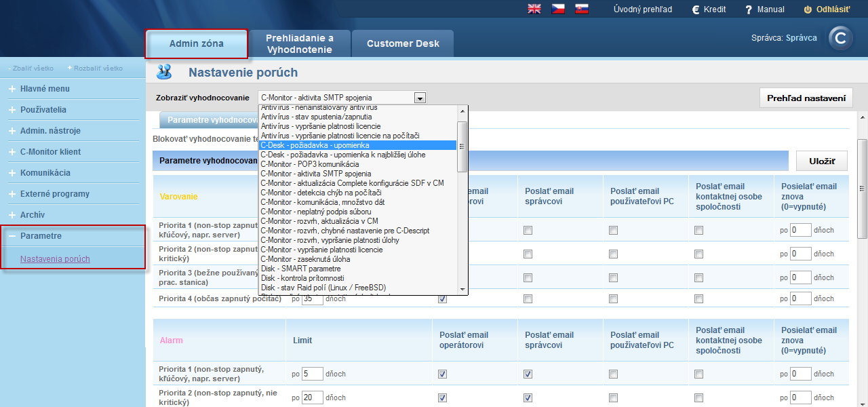This screenshot has height=407, width=868.
Task: Click Rozbaliť všetko to expand all
Action: 98,69
